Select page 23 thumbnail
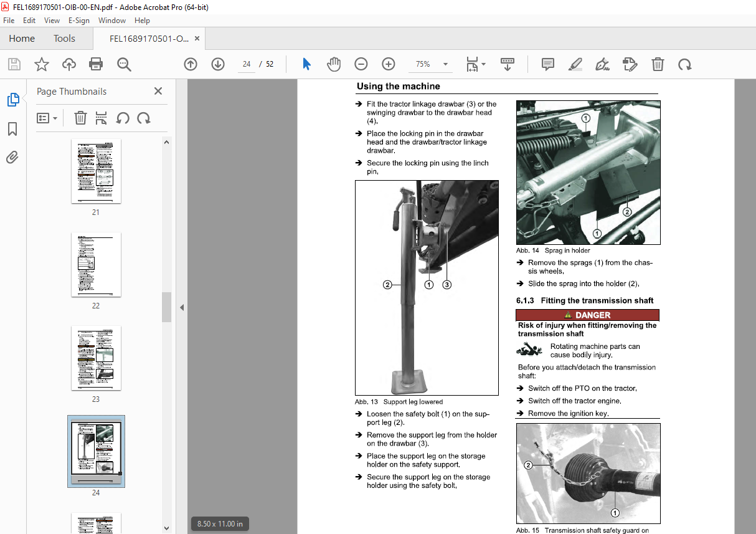The width and height of the screenshot is (756, 534). (x=96, y=358)
